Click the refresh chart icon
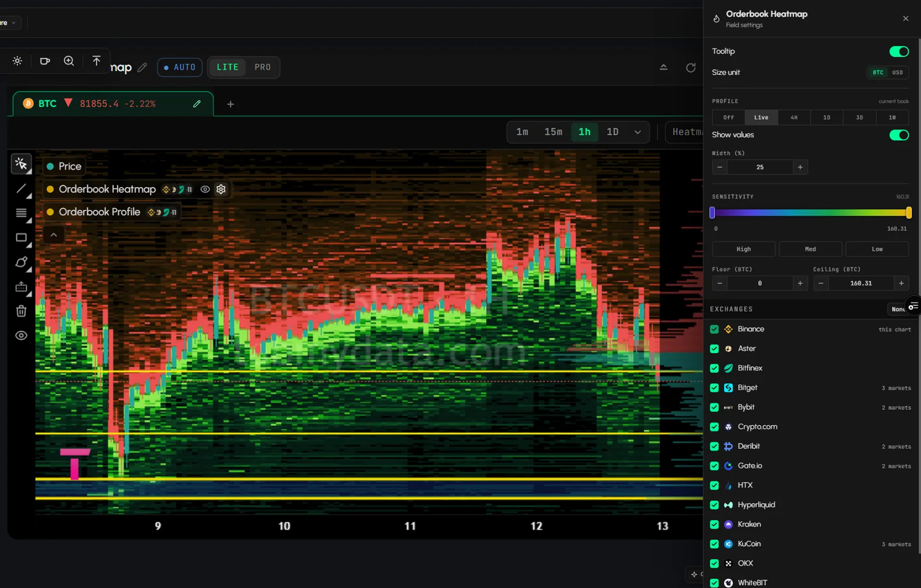The image size is (921, 588). tap(691, 67)
